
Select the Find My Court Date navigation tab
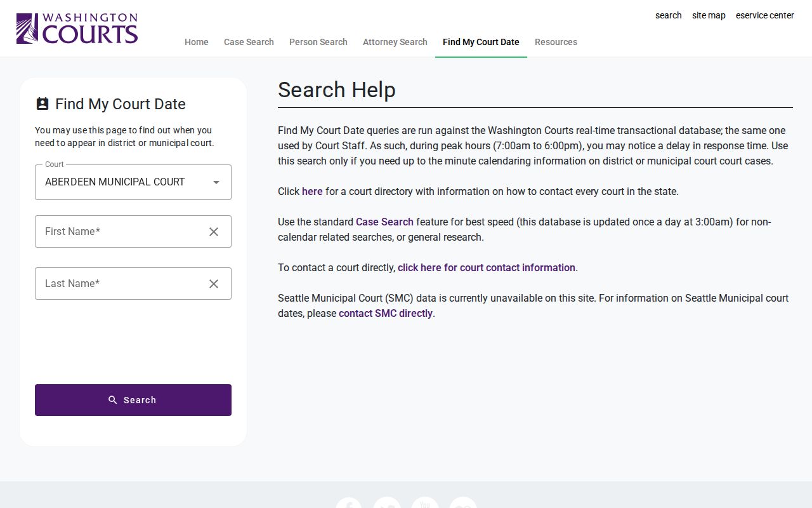[481, 42]
